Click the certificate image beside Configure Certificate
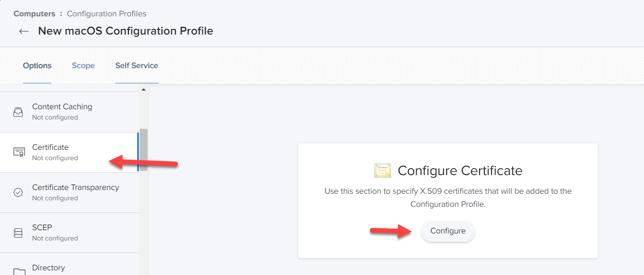This screenshot has height=275, width=644. 382,170
